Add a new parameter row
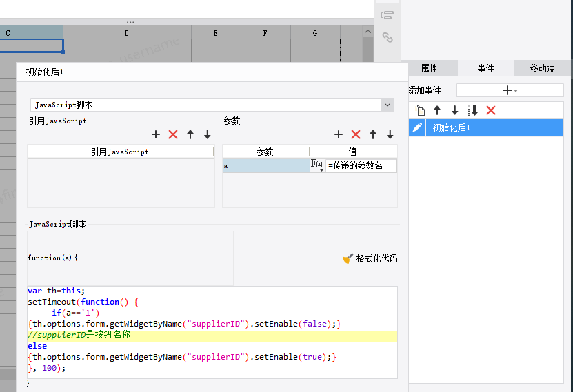This screenshot has width=573, height=392. pyautogui.click(x=339, y=135)
